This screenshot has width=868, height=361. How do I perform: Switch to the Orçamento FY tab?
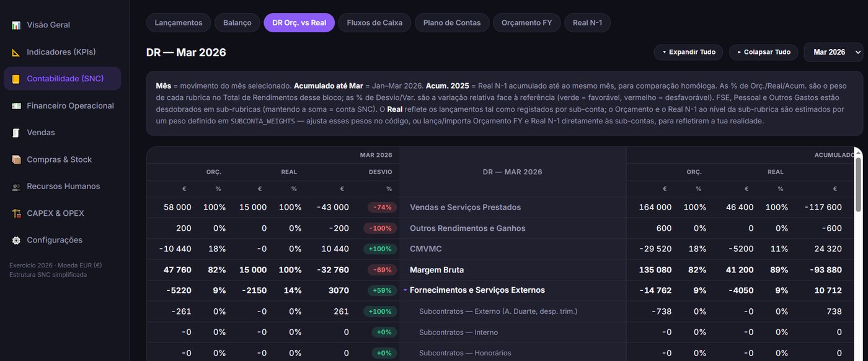click(527, 23)
